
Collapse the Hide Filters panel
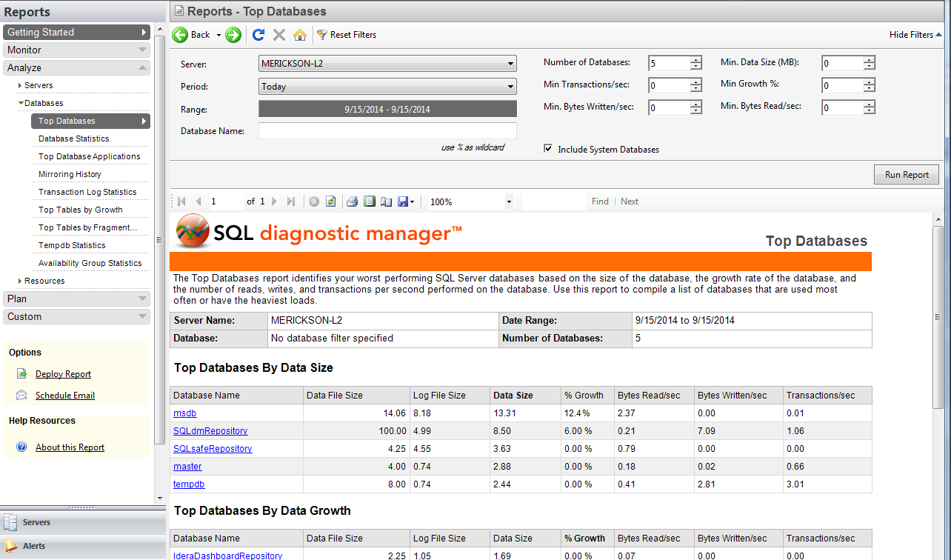915,35
